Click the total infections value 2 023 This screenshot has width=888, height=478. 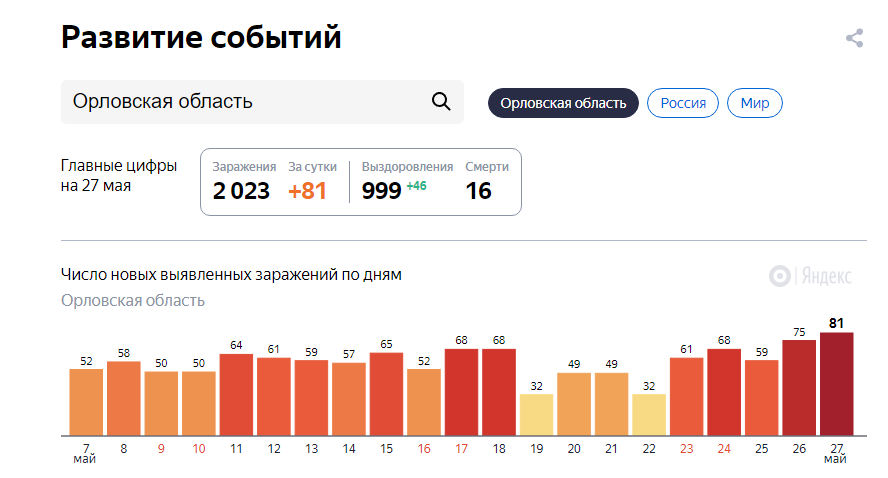[241, 191]
